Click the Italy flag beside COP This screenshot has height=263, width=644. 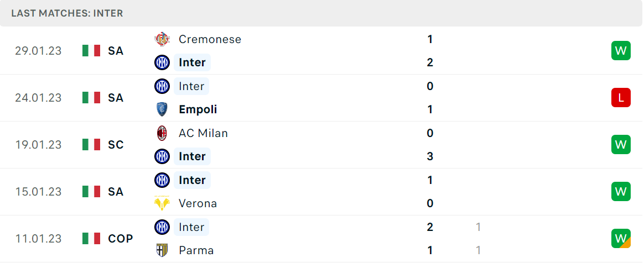coord(91,239)
